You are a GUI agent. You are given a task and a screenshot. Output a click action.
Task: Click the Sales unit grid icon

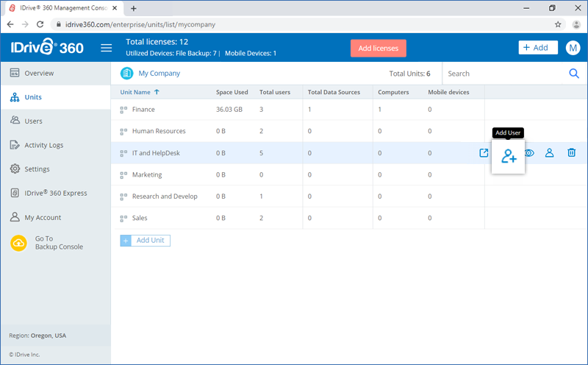[x=123, y=218]
